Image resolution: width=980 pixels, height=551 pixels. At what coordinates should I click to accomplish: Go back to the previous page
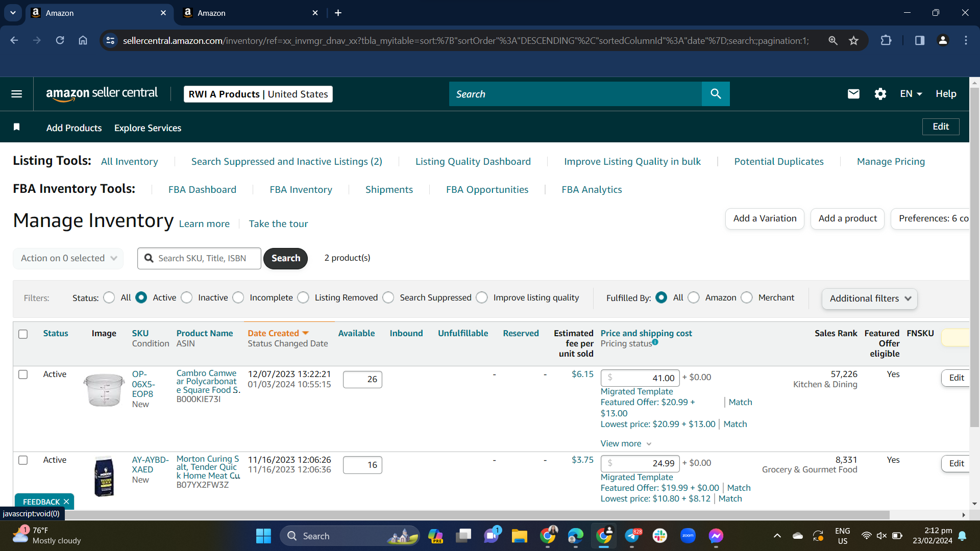[14, 40]
